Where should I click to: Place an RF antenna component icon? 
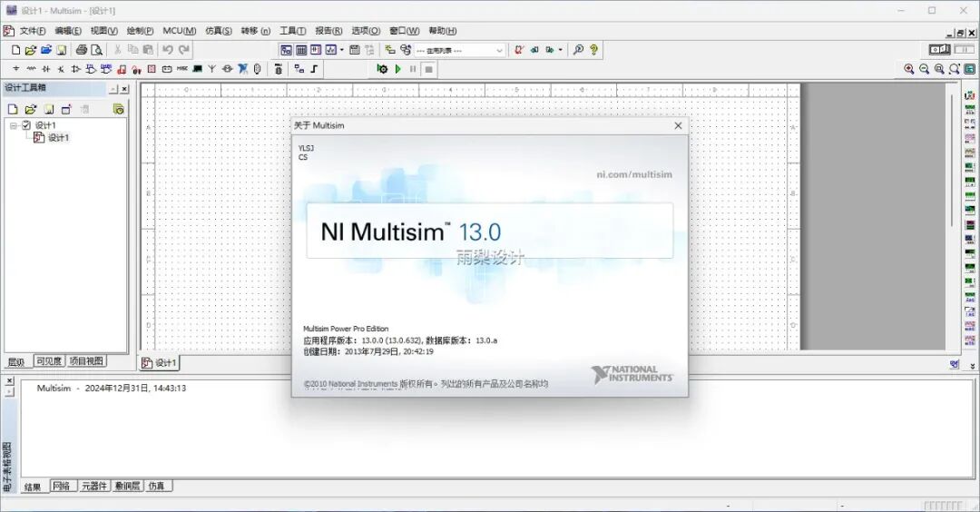[x=211, y=69]
